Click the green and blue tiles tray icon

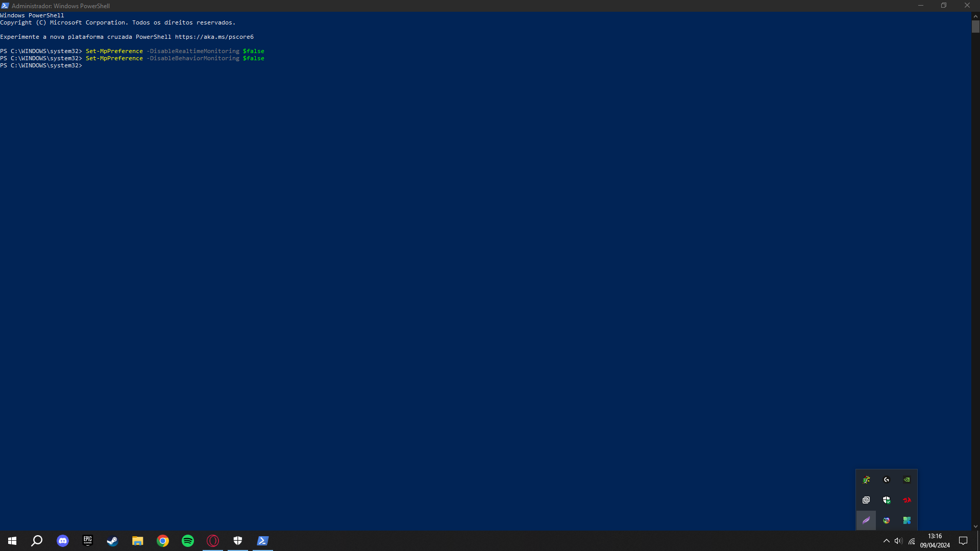click(x=907, y=520)
